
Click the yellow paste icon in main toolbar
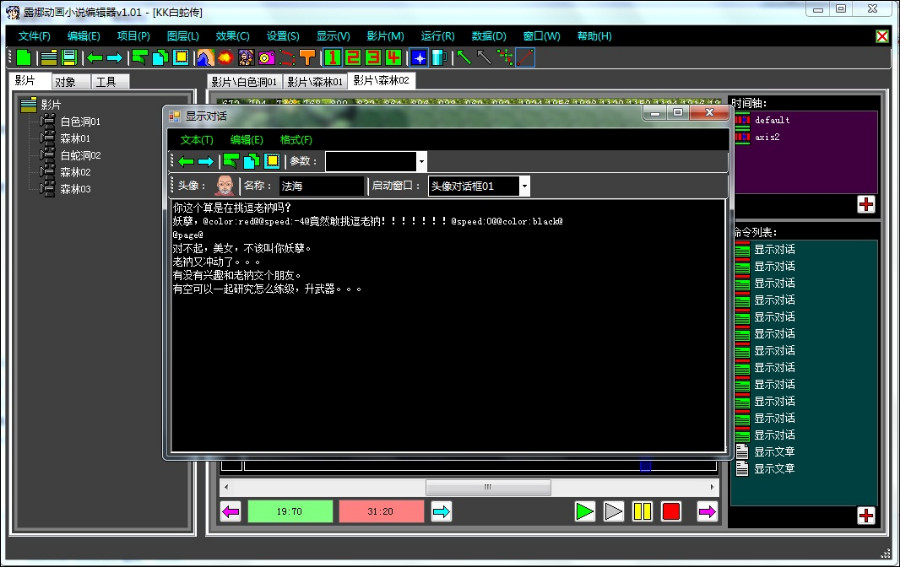coord(181,57)
